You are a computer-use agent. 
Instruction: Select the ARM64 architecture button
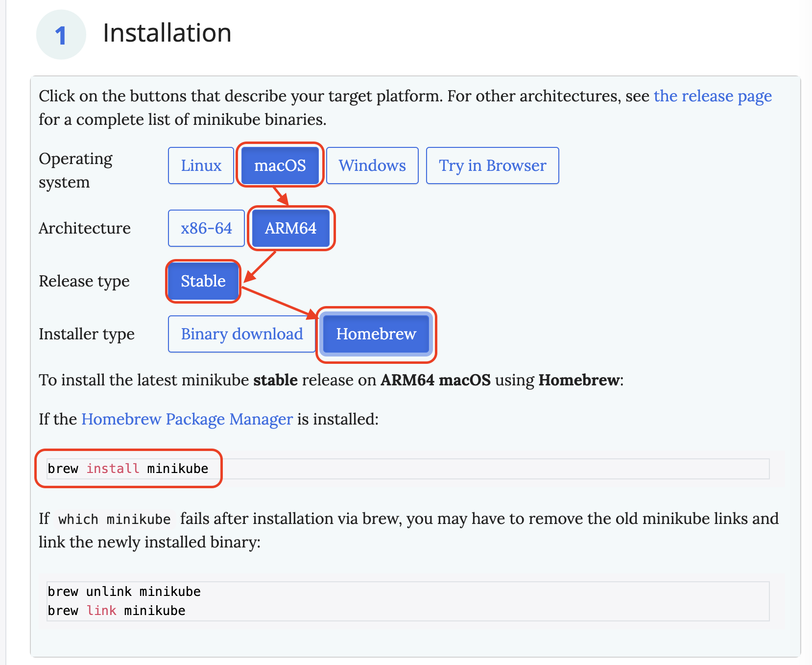291,228
